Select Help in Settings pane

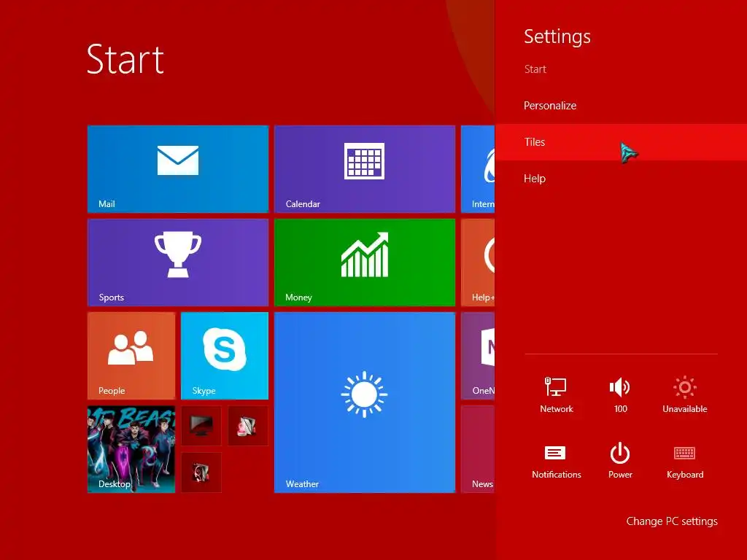coord(622,179)
